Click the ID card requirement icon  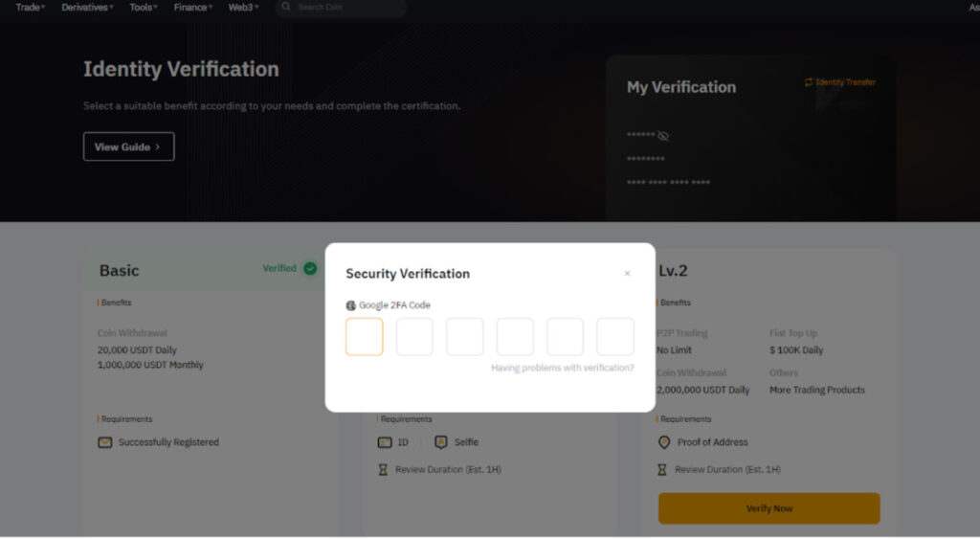[385, 442]
